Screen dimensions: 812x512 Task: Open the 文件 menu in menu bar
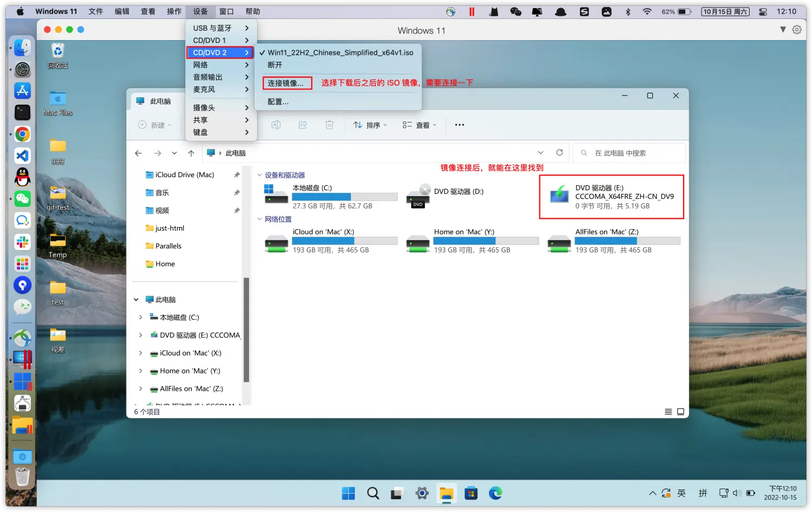tap(96, 11)
